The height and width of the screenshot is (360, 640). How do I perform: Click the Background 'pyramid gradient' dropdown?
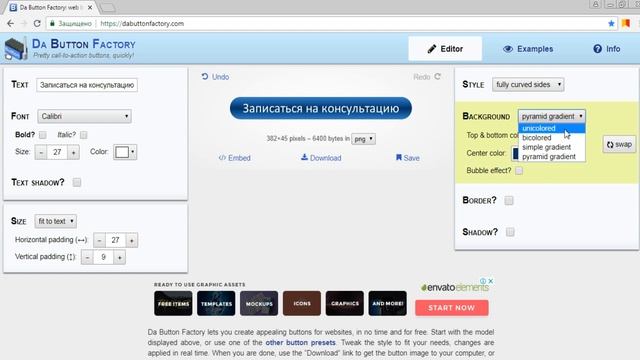[x=551, y=116]
